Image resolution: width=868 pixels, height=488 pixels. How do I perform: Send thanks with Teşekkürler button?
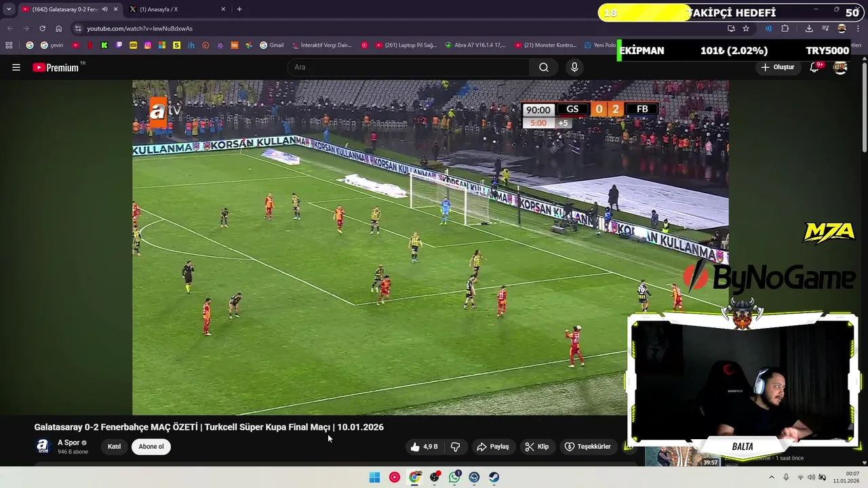[x=587, y=447]
